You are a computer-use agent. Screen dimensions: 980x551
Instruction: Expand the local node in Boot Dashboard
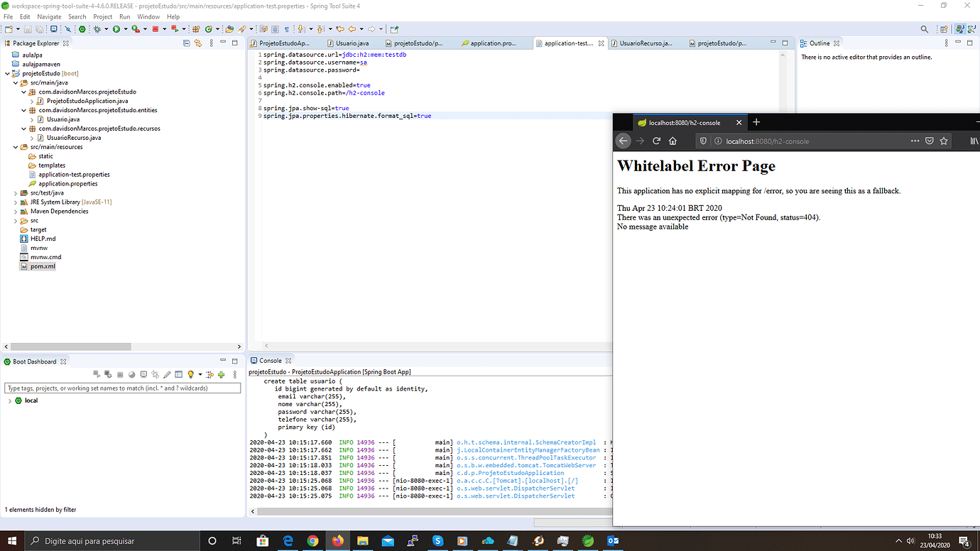[x=9, y=400]
